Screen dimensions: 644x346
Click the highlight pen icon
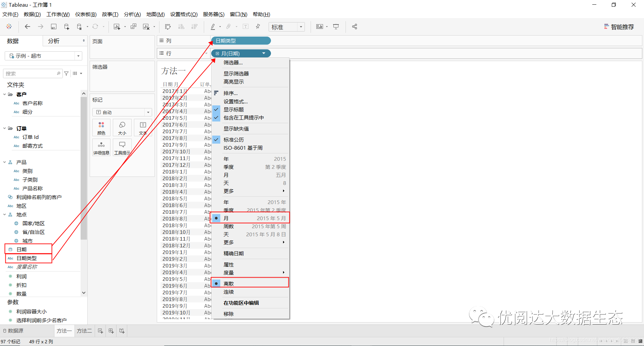pos(213,27)
